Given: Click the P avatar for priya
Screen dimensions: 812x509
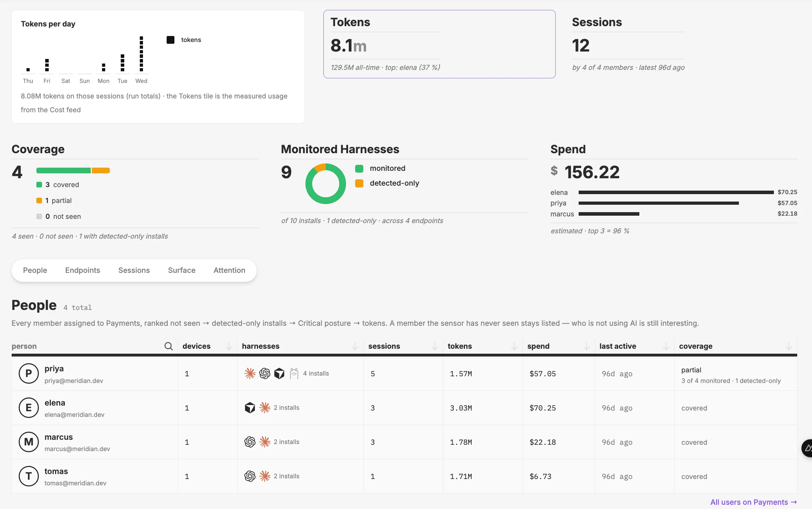Looking at the screenshot, I should coord(29,373).
